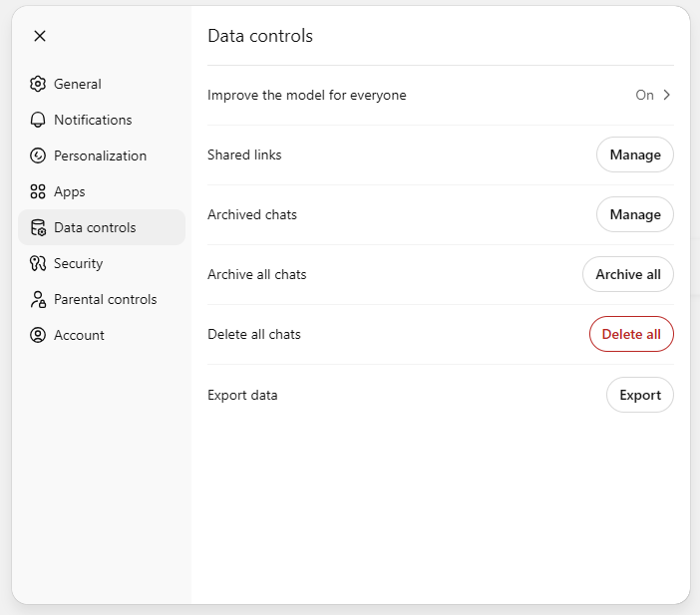Click the Security key icon
Viewport: 700px width, 615px height.
[38, 263]
